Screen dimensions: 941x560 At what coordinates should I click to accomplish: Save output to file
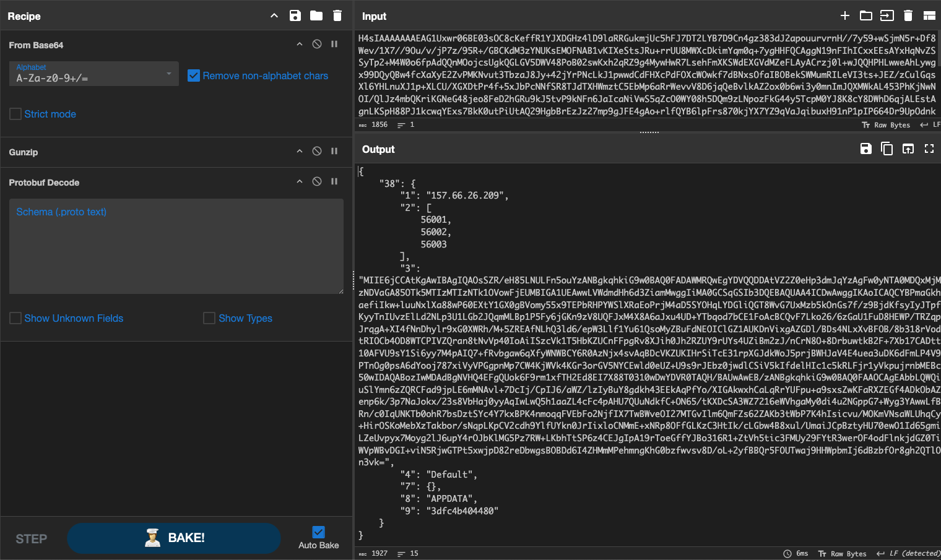866,149
